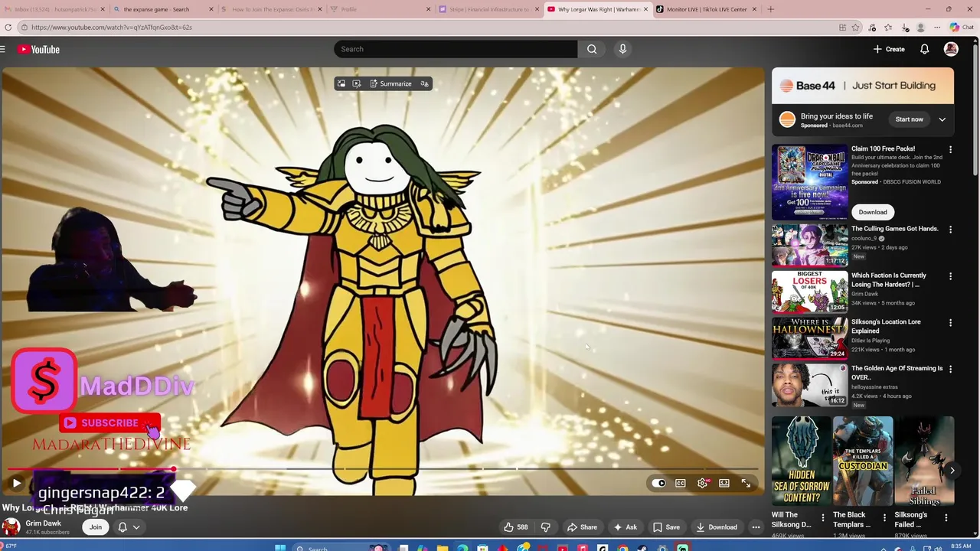Click Start now on Base44 ad
Image resolution: width=980 pixels, height=551 pixels.
point(909,119)
